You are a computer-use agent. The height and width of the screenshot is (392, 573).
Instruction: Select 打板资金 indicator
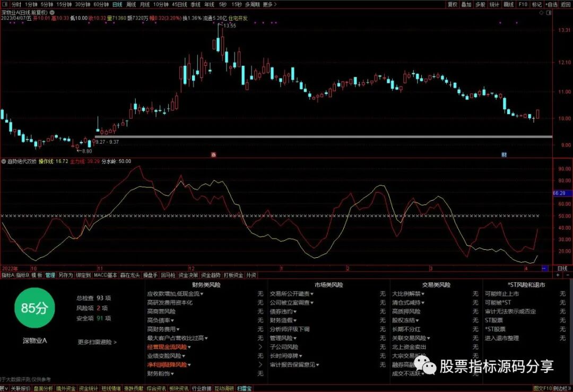point(233,275)
